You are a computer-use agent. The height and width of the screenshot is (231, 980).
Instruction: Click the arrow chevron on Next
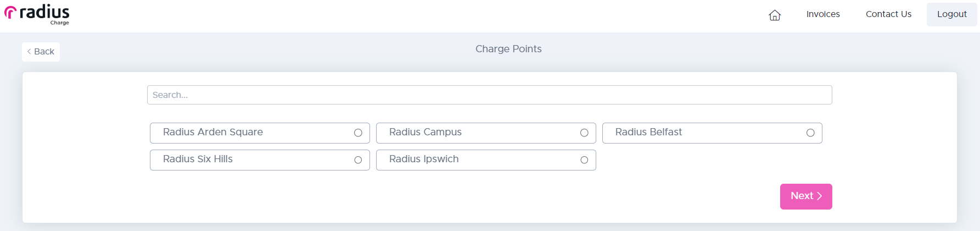[820, 196]
